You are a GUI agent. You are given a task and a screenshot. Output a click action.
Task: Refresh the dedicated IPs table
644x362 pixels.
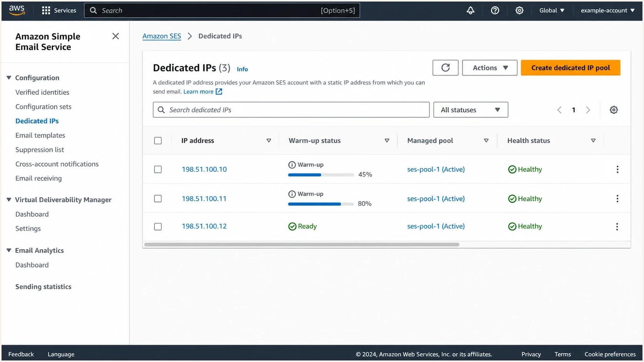(445, 68)
